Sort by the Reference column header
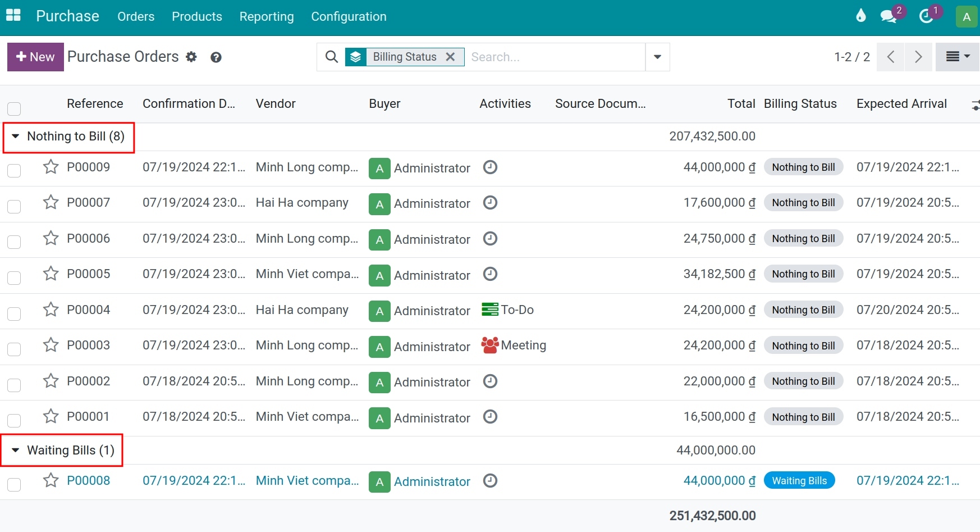The width and height of the screenshot is (980, 532). coord(95,104)
